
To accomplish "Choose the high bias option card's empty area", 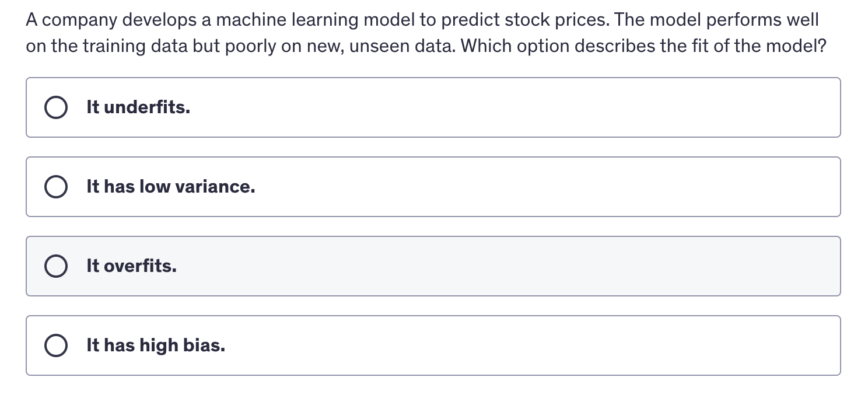I will (531, 345).
